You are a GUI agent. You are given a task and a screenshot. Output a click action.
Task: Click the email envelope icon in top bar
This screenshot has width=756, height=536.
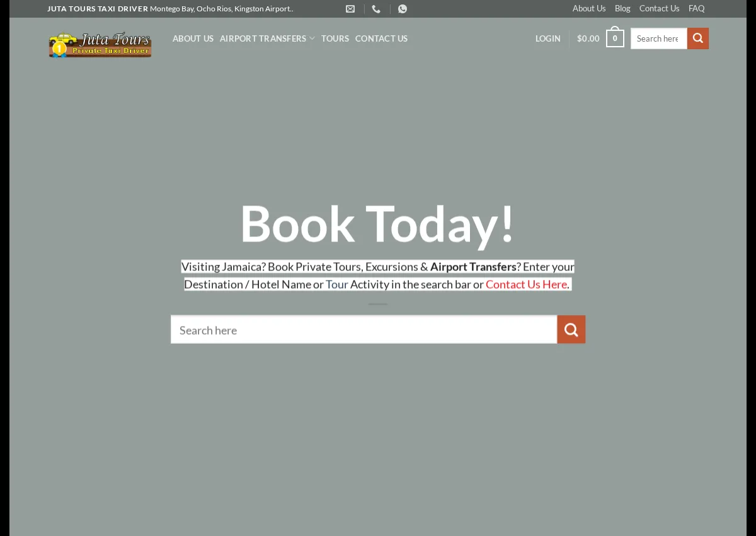(350, 9)
